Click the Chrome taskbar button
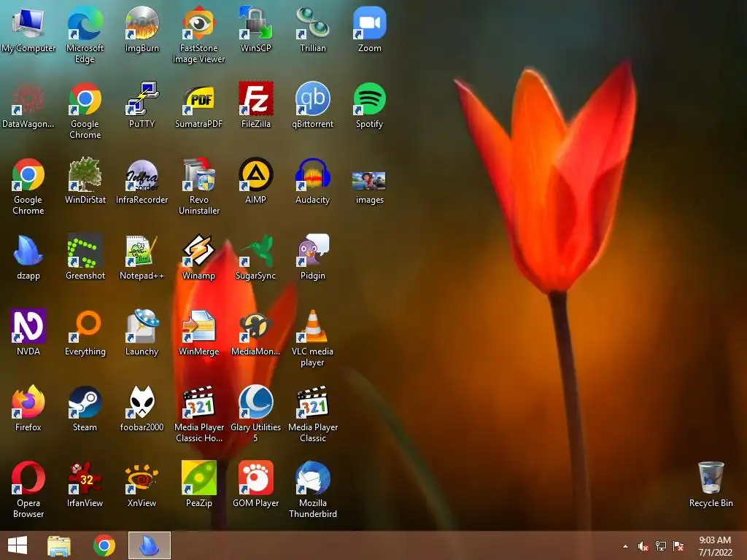 tap(104, 545)
